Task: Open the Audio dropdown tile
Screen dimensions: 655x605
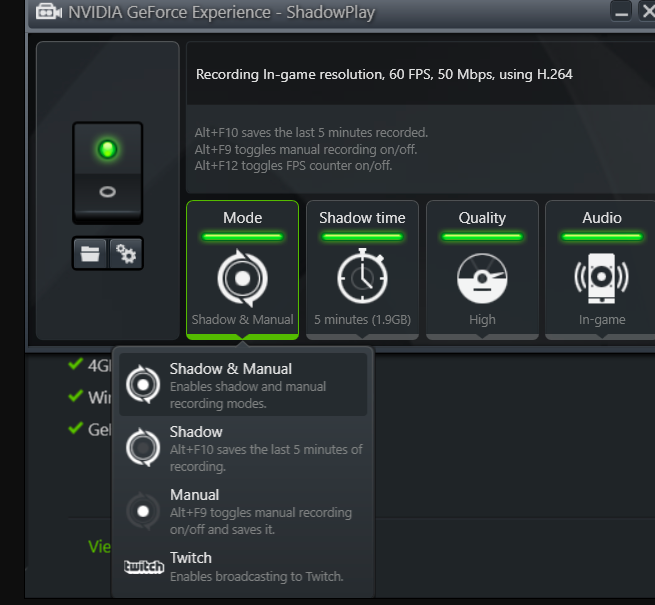Action: point(602,269)
